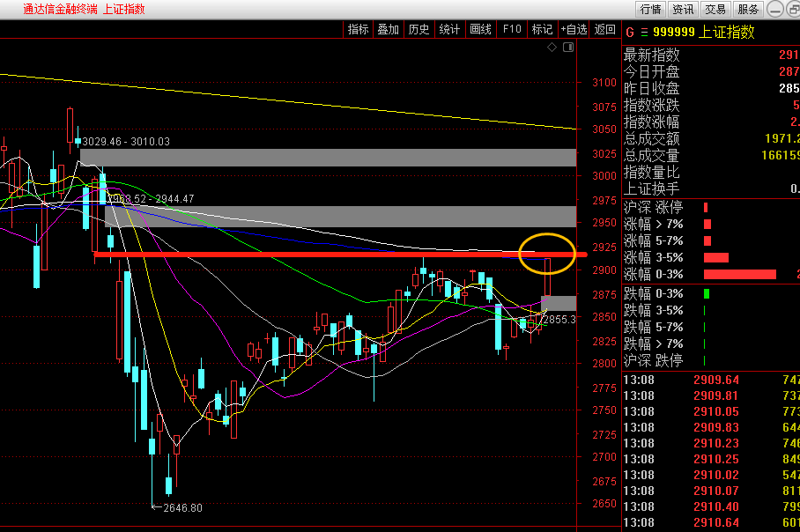
Task: Open the 交易 trading menu
Action: click(x=715, y=9)
